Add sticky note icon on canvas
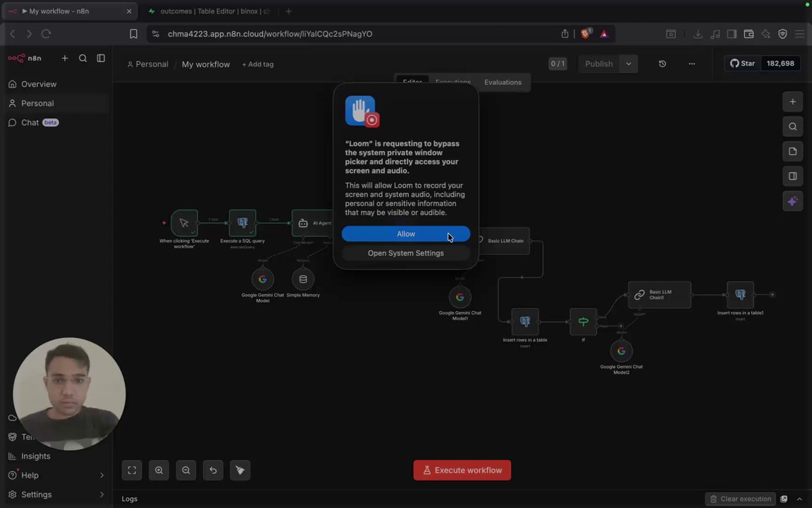The height and width of the screenshot is (508, 812). [793, 152]
